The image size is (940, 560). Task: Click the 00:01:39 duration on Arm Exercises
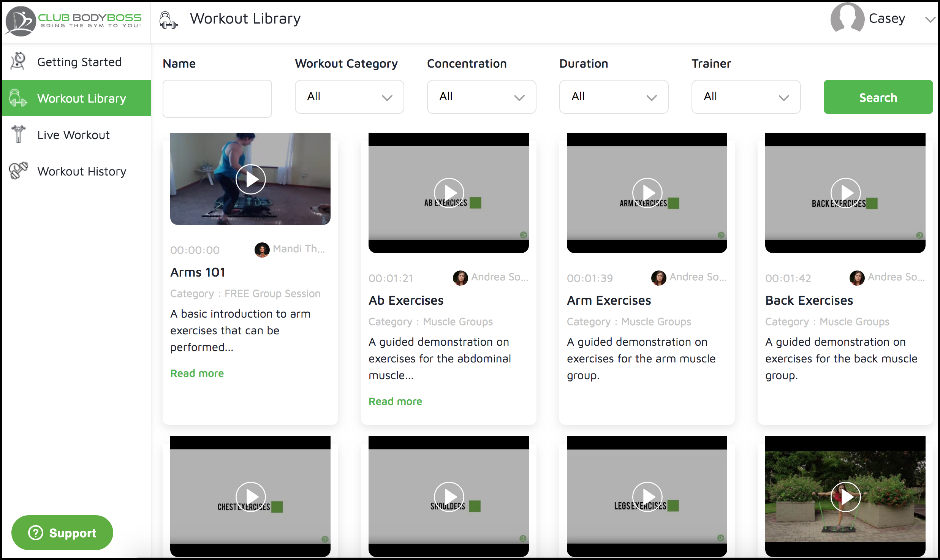(x=590, y=278)
